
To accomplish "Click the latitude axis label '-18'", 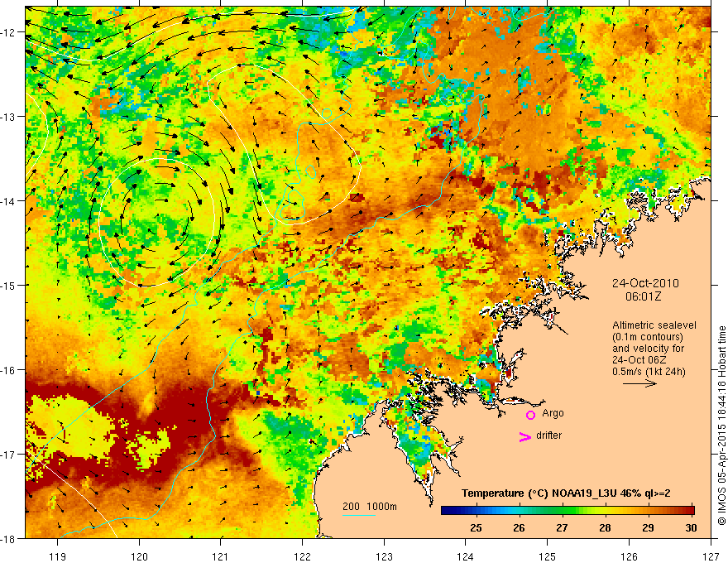I will (10, 539).
